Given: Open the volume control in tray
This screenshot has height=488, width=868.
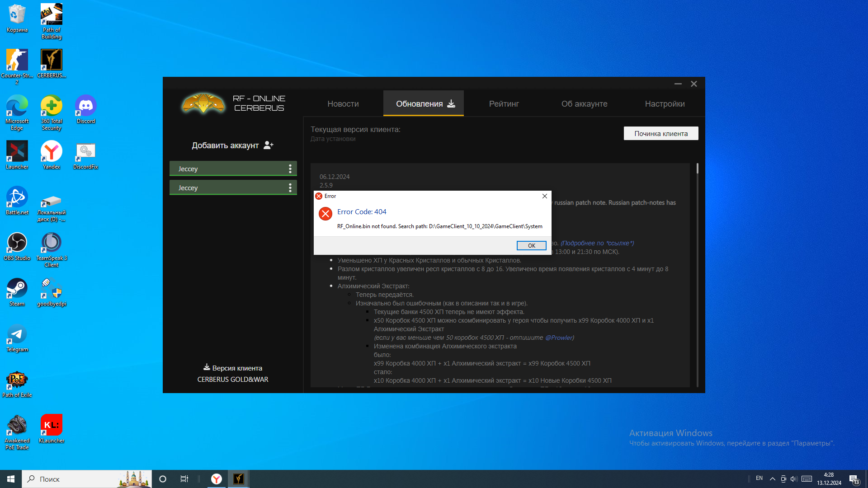Looking at the screenshot, I should click(x=794, y=479).
